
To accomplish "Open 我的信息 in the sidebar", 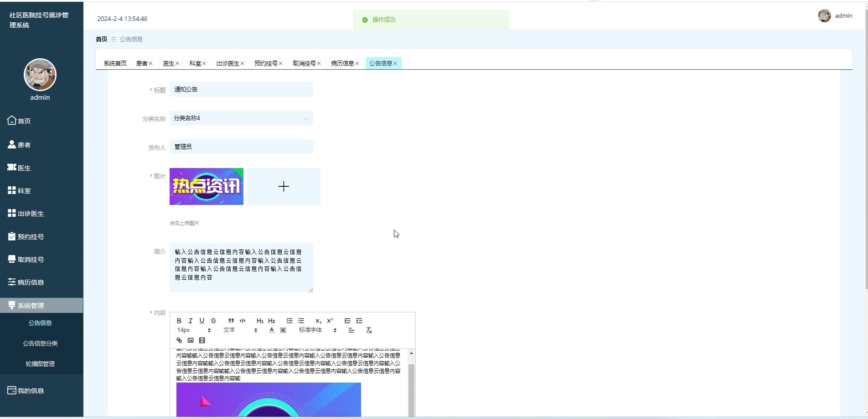I will point(41,390).
